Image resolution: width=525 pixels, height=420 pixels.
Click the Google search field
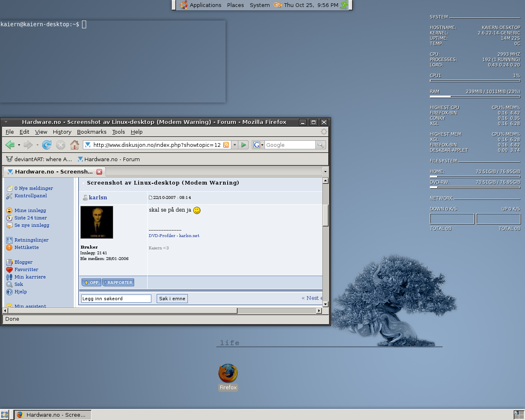[290, 145]
